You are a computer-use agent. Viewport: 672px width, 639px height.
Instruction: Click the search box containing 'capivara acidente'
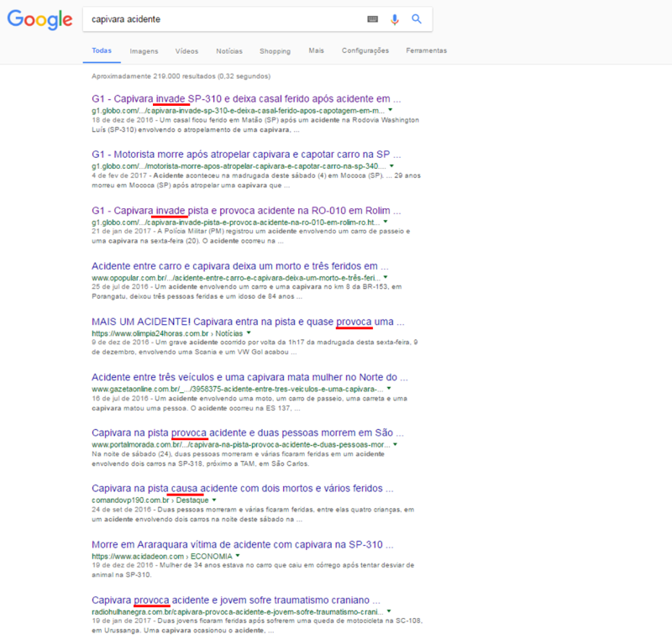257,19
